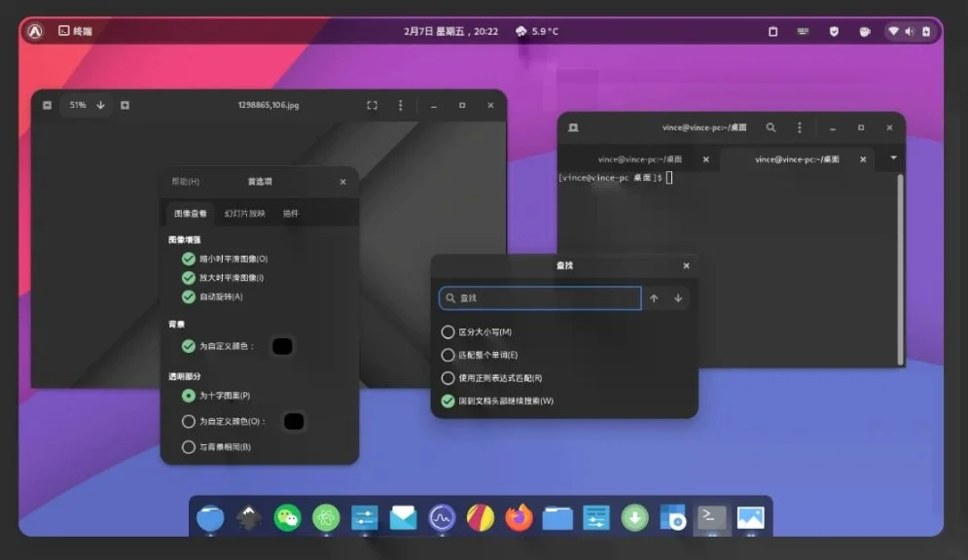Viewport: 968px width, 560px height.
Task: Open the terminal tab dropdown arrow
Action: pyautogui.click(x=892, y=158)
